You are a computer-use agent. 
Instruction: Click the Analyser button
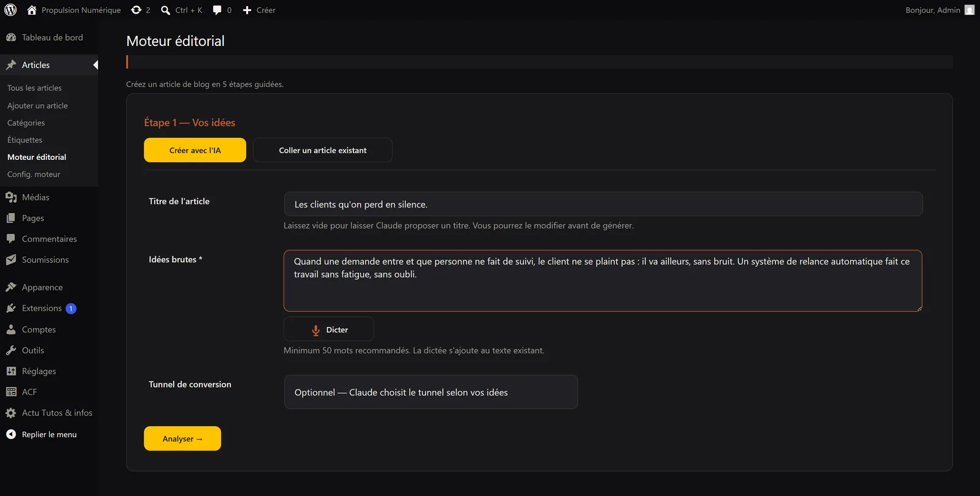coord(183,438)
